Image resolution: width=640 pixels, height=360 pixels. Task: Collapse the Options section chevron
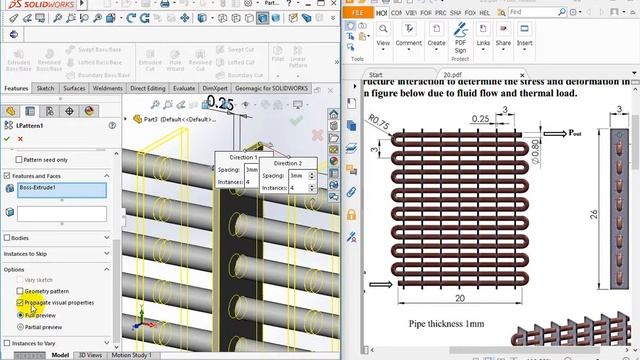click(107, 269)
